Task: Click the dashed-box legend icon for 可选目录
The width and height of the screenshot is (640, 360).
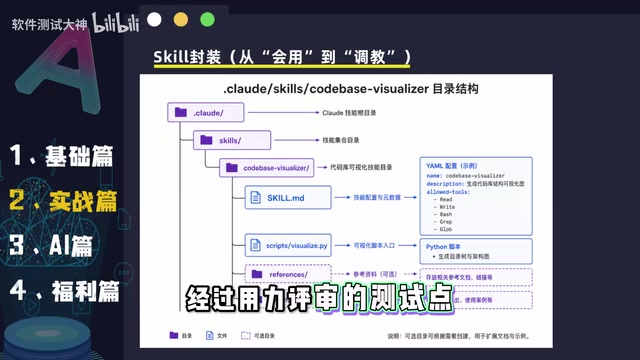Action: coord(246,336)
